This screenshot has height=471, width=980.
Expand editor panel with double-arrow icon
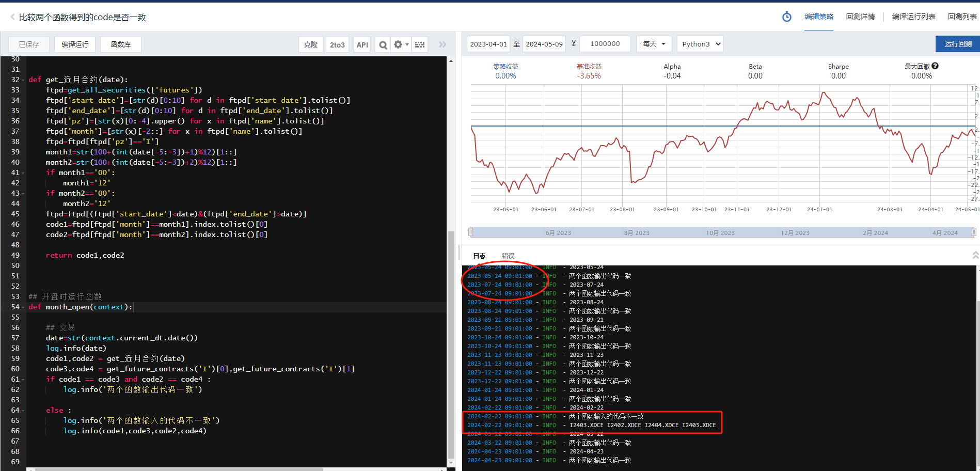pyautogui.click(x=442, y=44)
